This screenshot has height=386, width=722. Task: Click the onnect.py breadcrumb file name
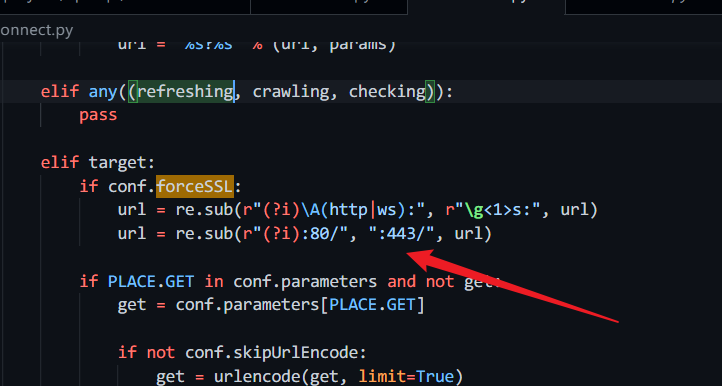[x=36, y=30]
